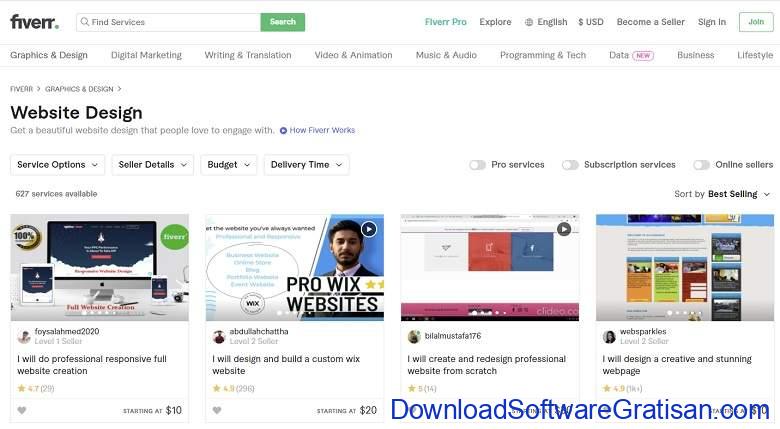780x429 pixels.
Task: Click FIVERR breadcrumb link
Action: 21,89
